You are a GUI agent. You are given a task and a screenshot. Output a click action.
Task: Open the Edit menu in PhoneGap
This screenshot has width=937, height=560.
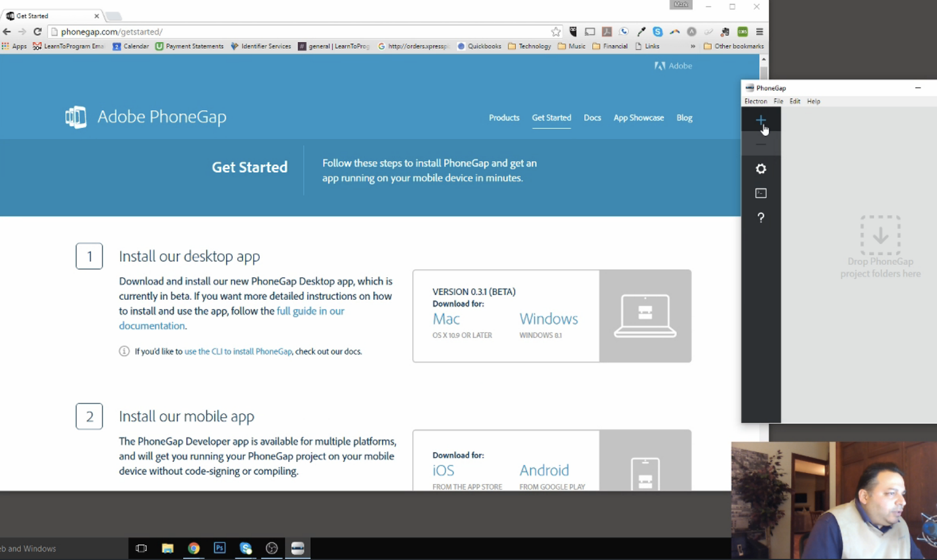click(795, 101)
